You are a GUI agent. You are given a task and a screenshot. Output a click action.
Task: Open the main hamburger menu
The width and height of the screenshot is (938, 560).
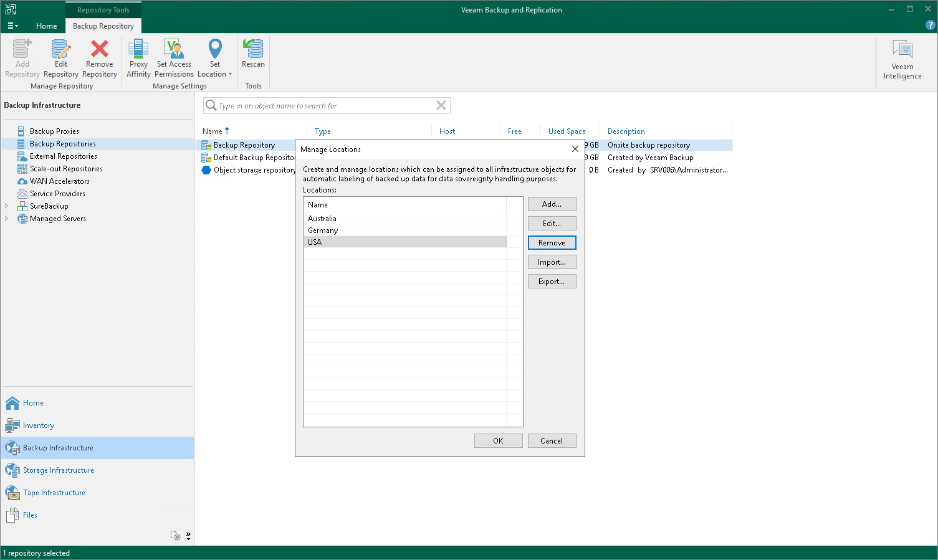coord(12,26)
